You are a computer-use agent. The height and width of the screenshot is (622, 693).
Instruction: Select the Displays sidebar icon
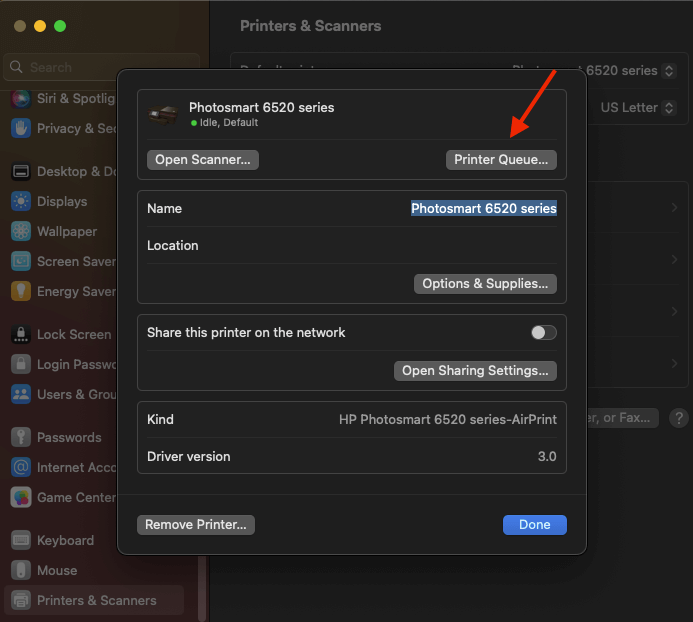coord(21,201)
